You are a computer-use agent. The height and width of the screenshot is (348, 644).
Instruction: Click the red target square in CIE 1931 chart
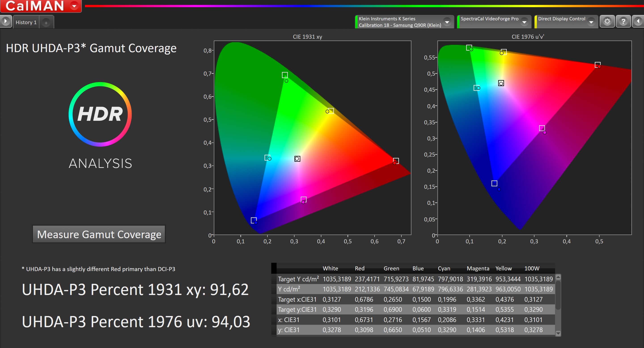pyautogui.click(x=396, y=161)
